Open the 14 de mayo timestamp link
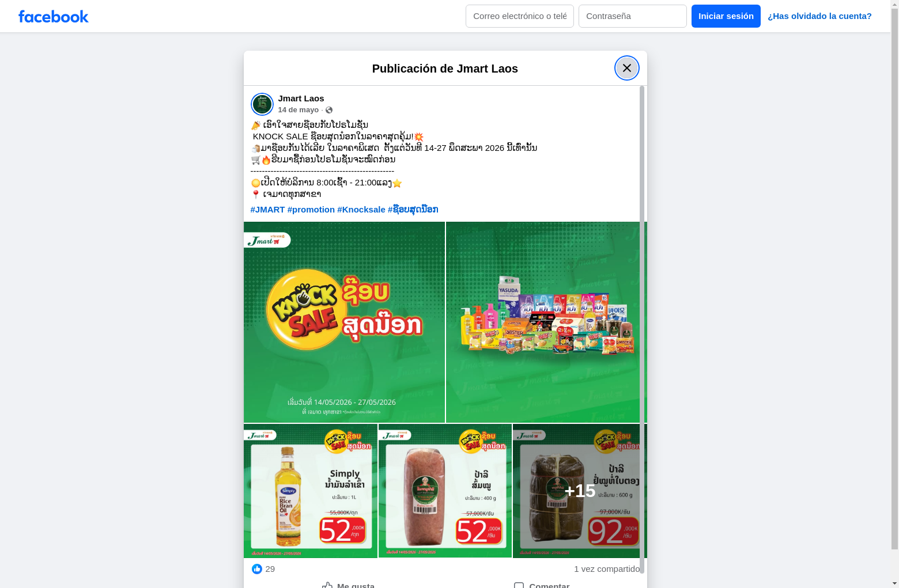The width and height of the screenshot is (899, 588). coord(299,110)
